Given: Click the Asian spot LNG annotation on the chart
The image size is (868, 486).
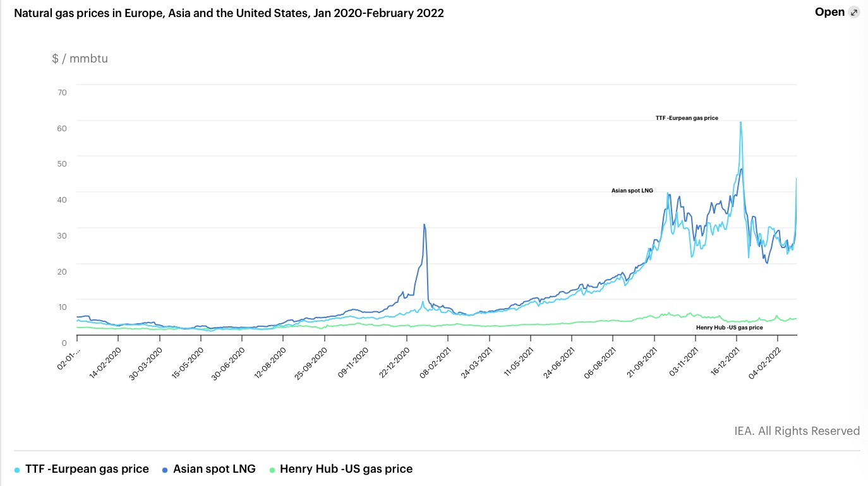Looking at the screenshot, I should pos(632,190).
